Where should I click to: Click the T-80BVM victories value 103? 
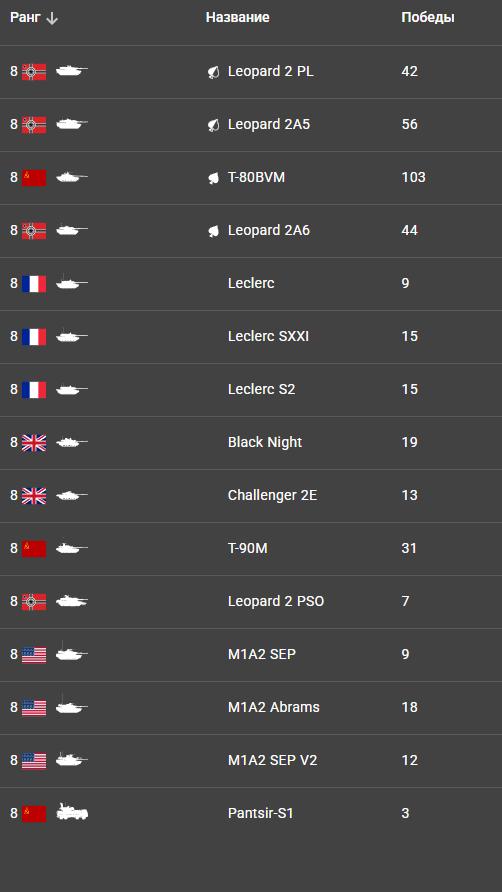413,177
